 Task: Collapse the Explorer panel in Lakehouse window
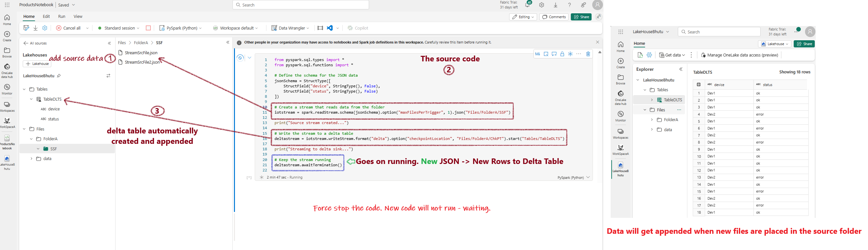click(681, 69)
